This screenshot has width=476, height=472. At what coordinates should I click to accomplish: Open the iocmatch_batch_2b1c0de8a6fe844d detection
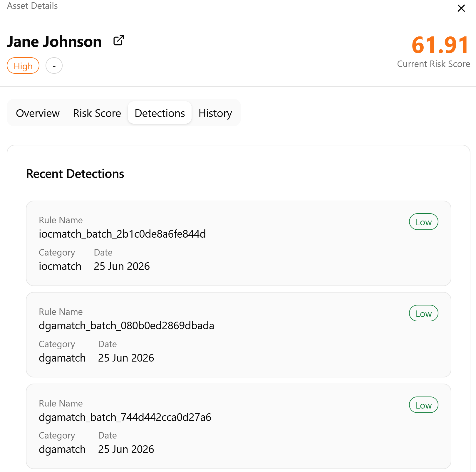[x=239, y=243]
